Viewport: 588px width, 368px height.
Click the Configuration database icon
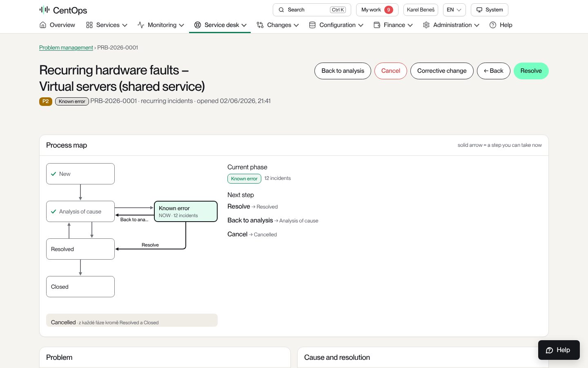[x=312, y=25]
